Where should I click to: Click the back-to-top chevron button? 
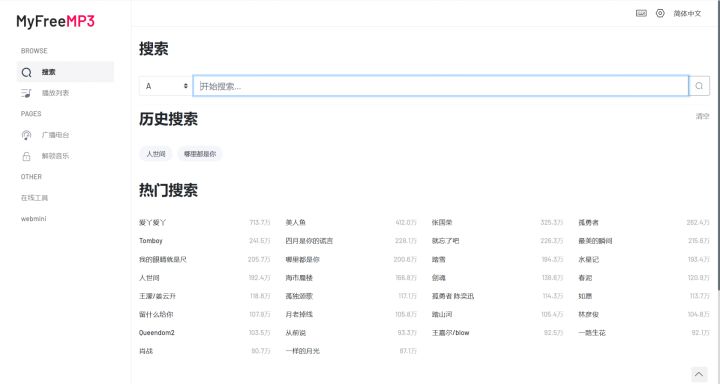(699, 374)
